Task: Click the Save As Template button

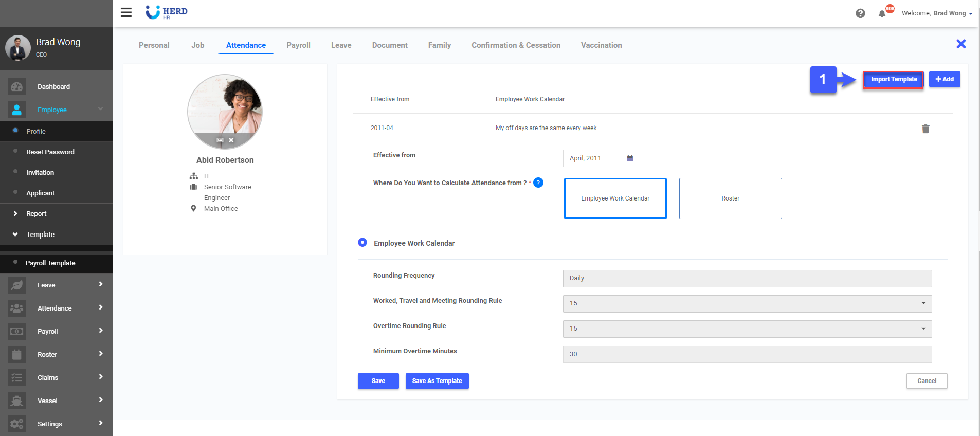Action: coord(437,381)
